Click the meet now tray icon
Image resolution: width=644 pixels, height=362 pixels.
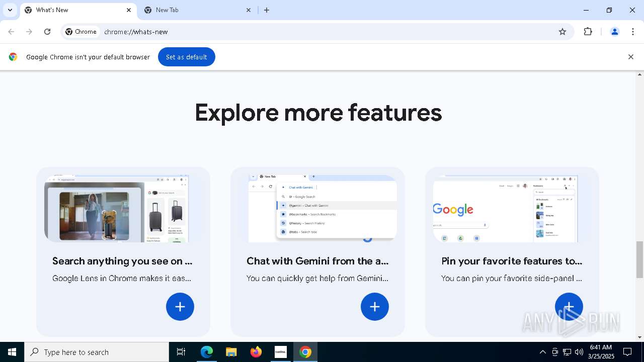[x=555, y=352]
